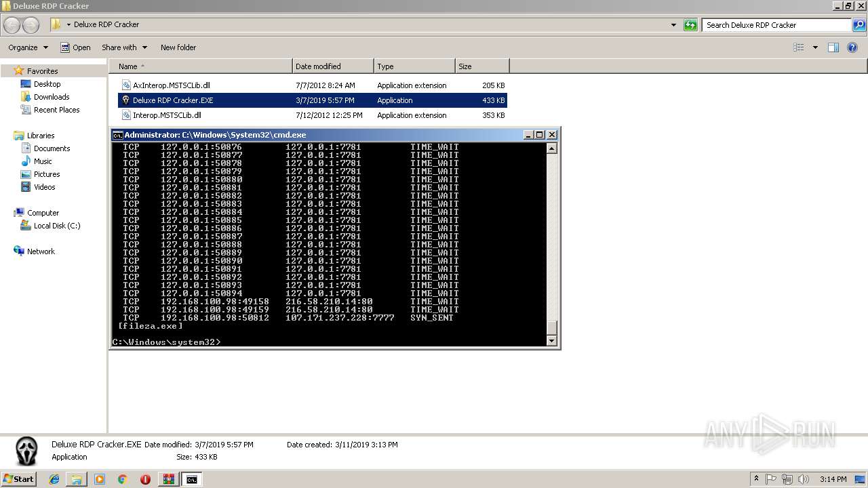
Task: Expand the address bar history dropdown
Action: [673, 25]
